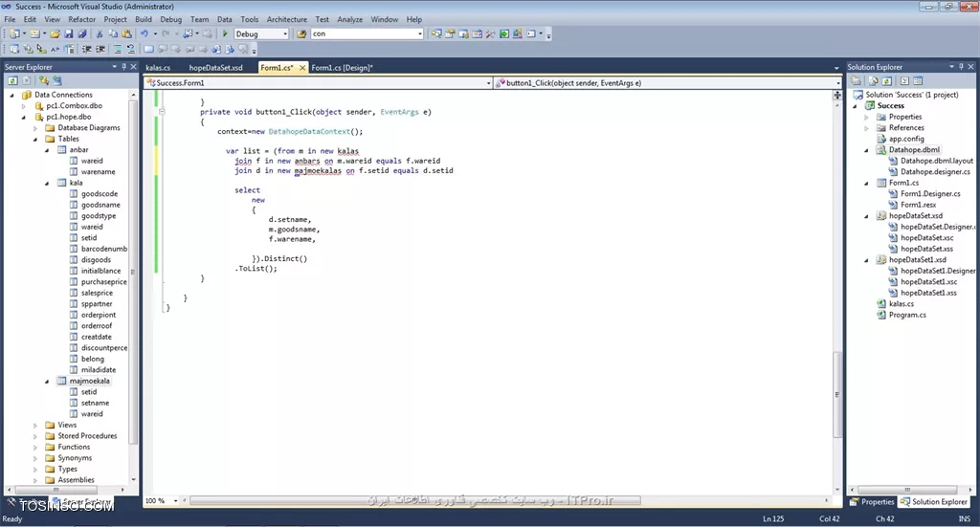
Task: Click 'INS' indicator in status bar
Action: click(965, 519)
